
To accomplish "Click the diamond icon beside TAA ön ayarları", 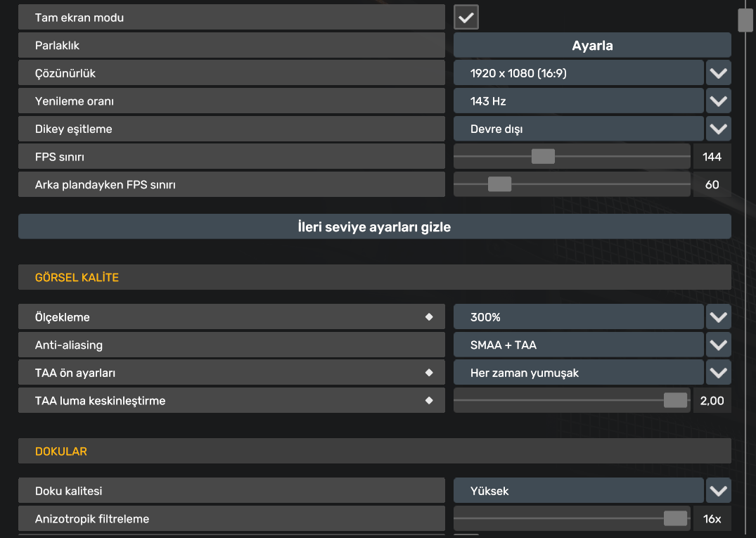I will click(429, 373).
